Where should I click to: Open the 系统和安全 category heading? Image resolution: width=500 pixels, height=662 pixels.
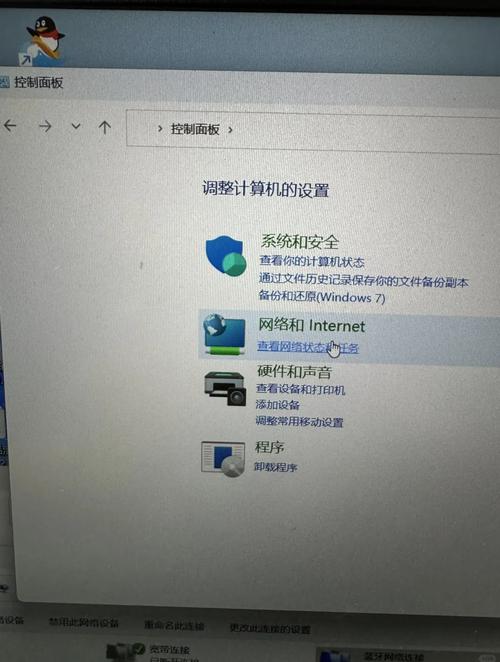pyautogui.click(x=299, y=241)
